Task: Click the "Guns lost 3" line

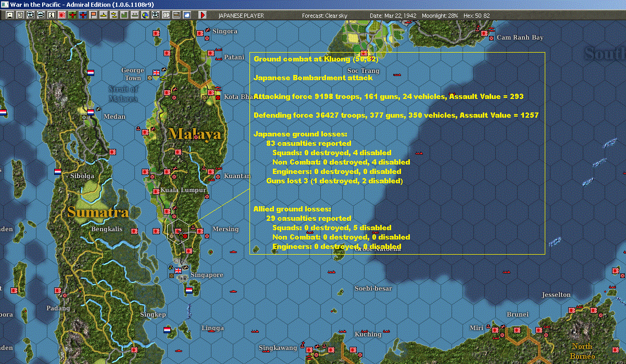Action: [x=334, y=181]
